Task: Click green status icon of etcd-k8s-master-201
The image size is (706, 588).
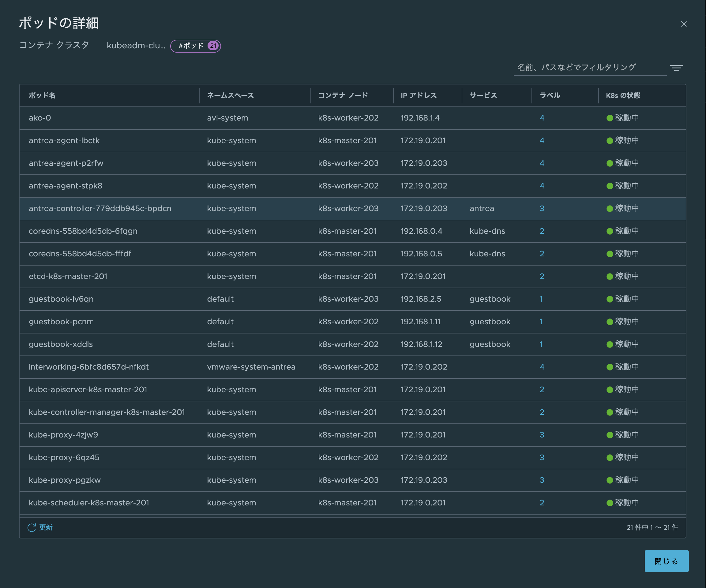Action: (609, 277)
